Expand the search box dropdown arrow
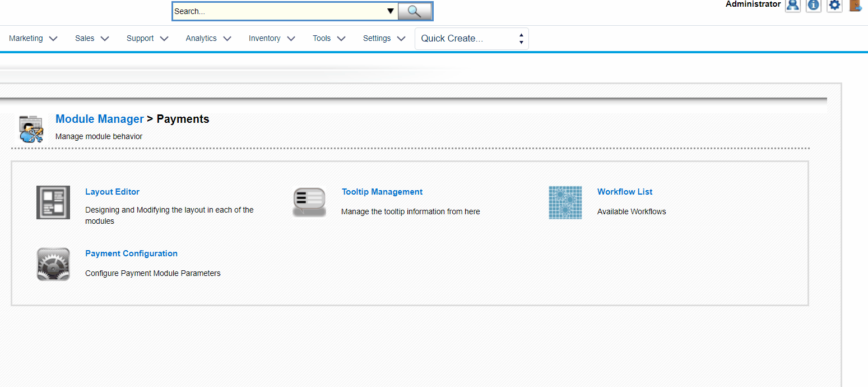The width and height of the screenshot is (868, 387). pyautogui.click(x=391, y=11)
